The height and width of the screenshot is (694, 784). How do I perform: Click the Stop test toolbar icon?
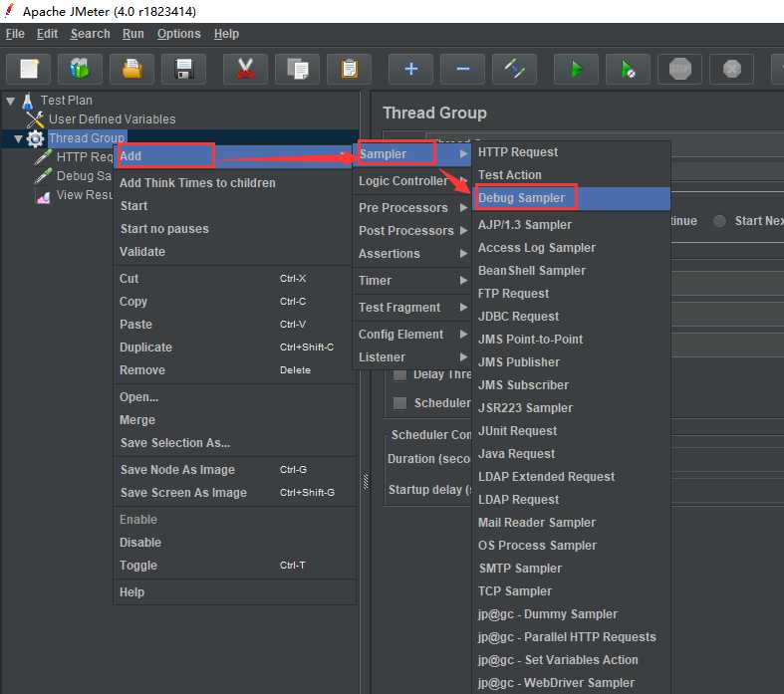tap(680, 69)
